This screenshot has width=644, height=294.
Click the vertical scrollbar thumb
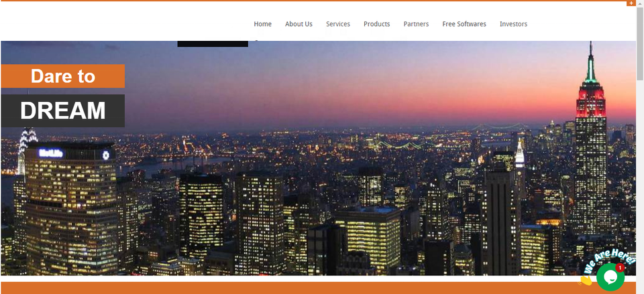(640, 43)
